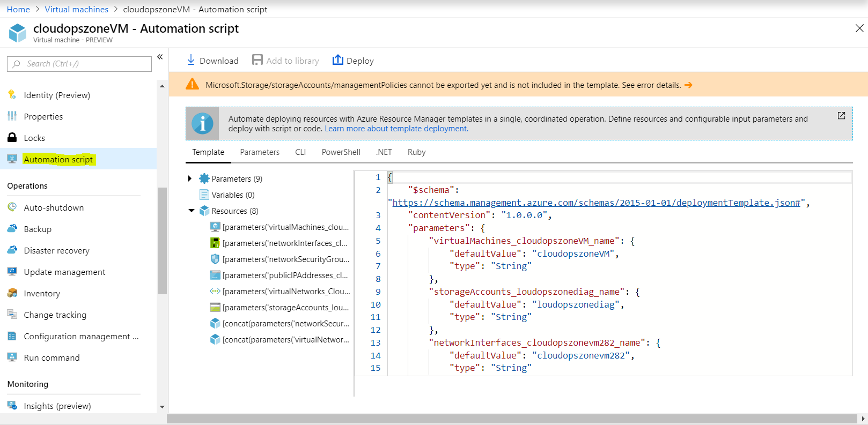Click the Update management monitor icon
This screenshot has width=868, height=425.
pyautogui.click(x=12, y=271)
